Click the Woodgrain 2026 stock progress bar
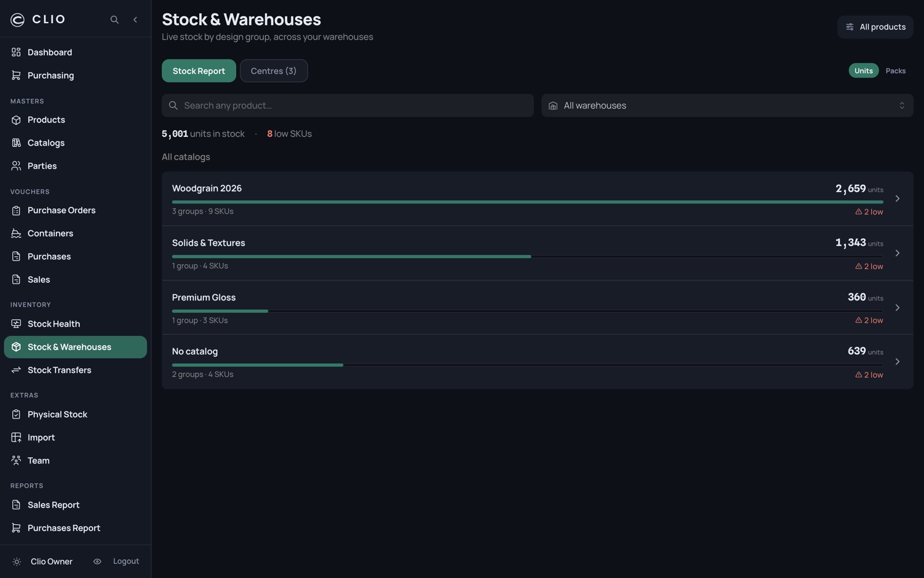 527,202
